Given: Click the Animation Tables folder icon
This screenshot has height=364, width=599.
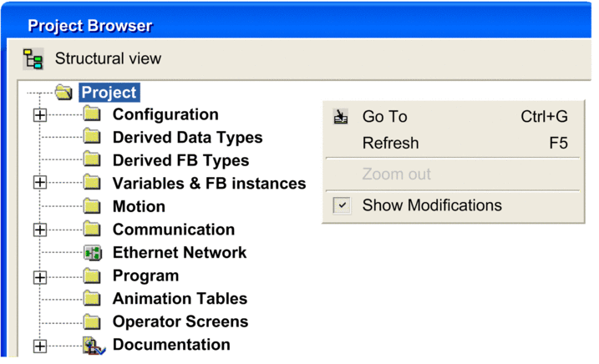Looking at the screenshot, I should (92, 299).
